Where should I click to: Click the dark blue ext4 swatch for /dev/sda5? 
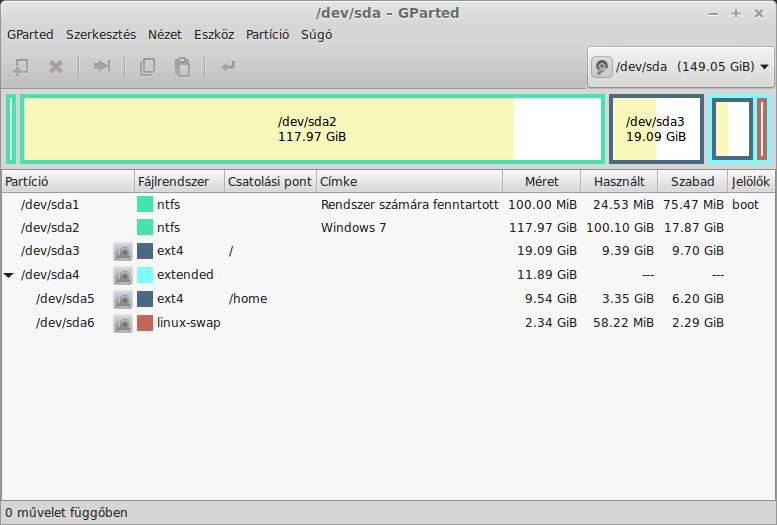coord(145,298)
